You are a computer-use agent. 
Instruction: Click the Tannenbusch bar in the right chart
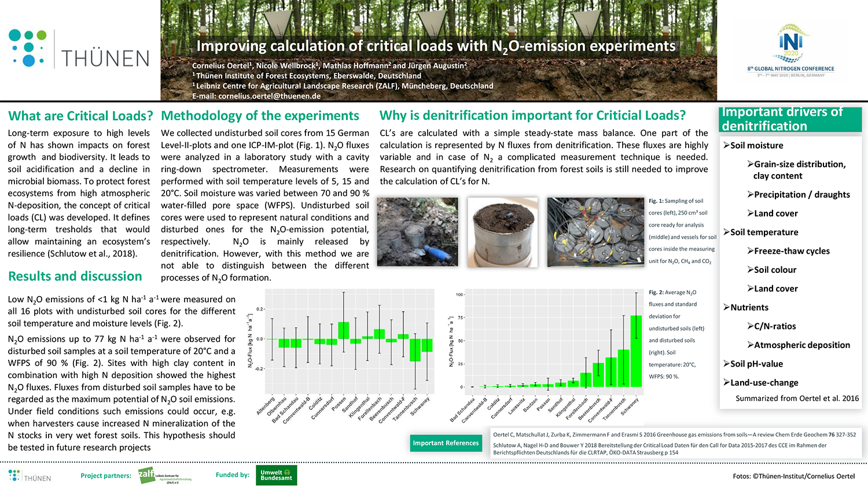pyautogui.click(x=623, y=368)
